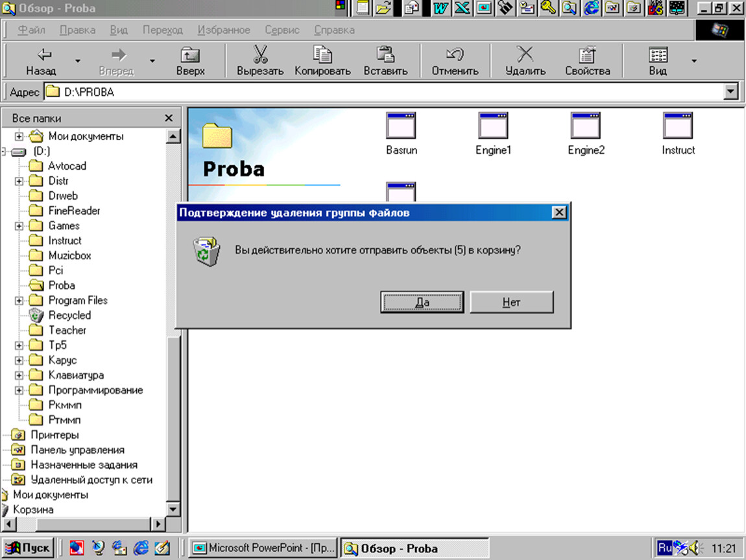Open the Вид toolbar dropdown arrow
Viewport: 746px width, 560px height.
(x=694, y=61)
